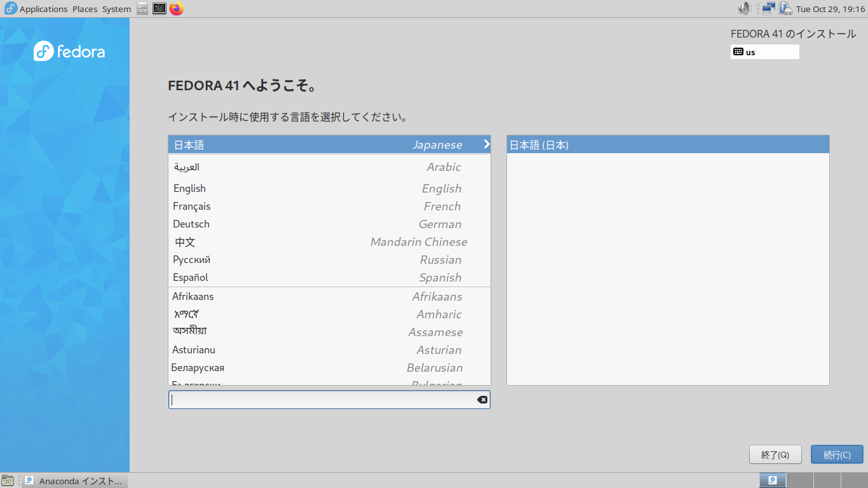Viewport: 868px width, 488px height.
Task: Open the battery power status icon
Action: point(785,9)
